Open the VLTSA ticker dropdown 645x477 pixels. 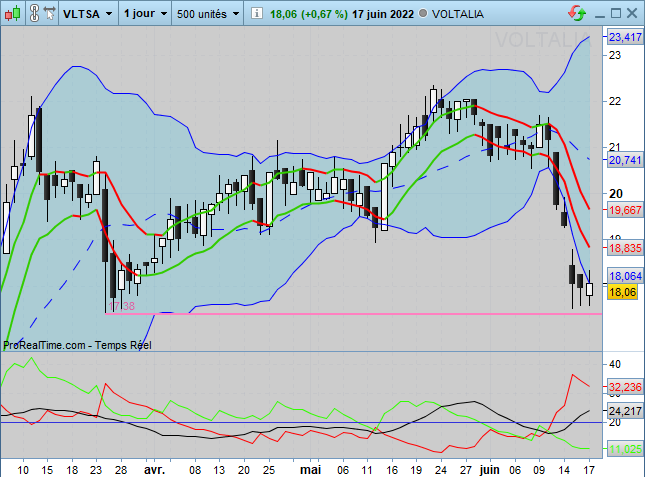click(x=88, y=14)
